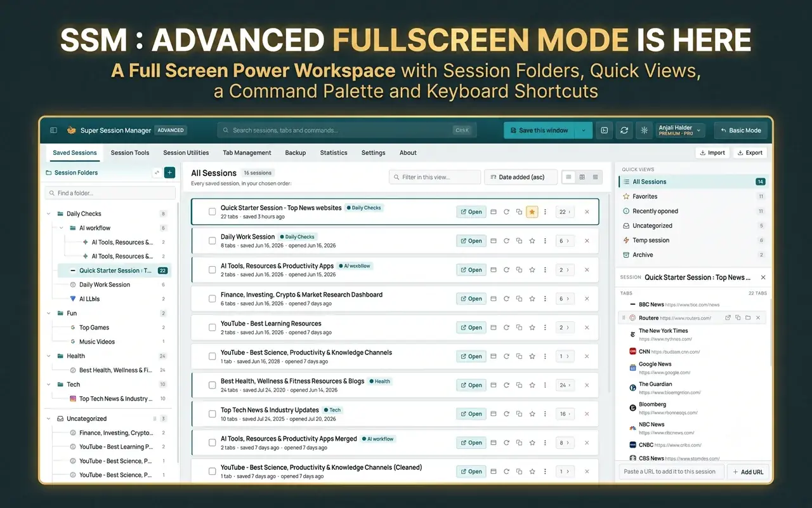Favorite the Finance, Investing, Crypto session
This screenshot has width=812, height=508.
click(x=532, y=298)
